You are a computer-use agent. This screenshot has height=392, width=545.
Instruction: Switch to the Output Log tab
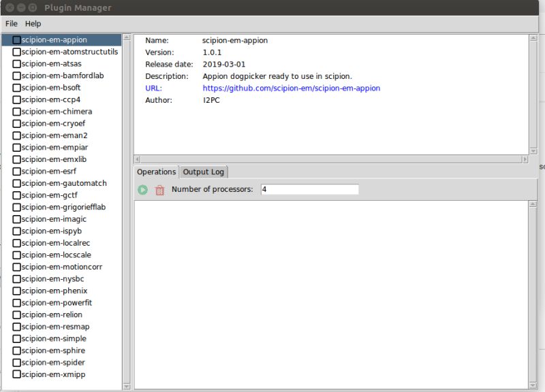[x=203, y=171]
